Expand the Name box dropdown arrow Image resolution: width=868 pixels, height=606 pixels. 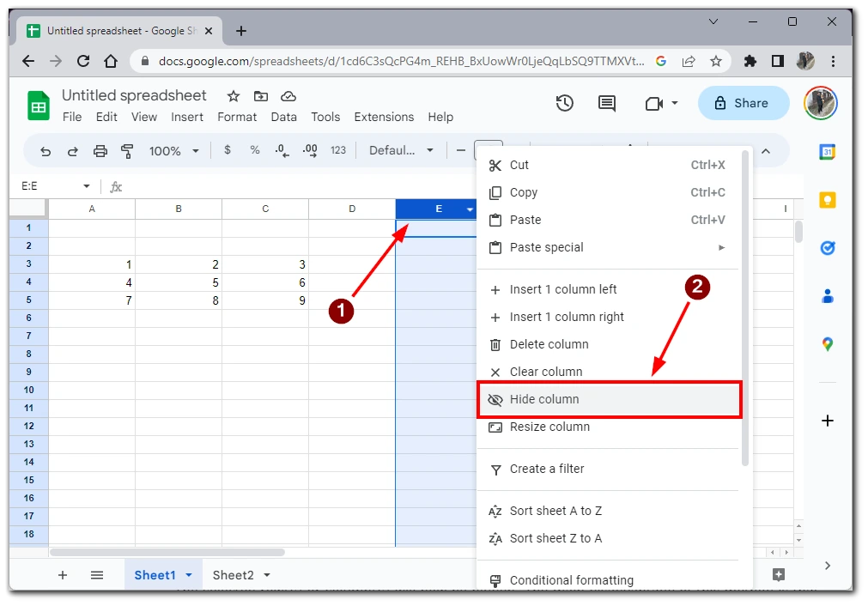87,186
